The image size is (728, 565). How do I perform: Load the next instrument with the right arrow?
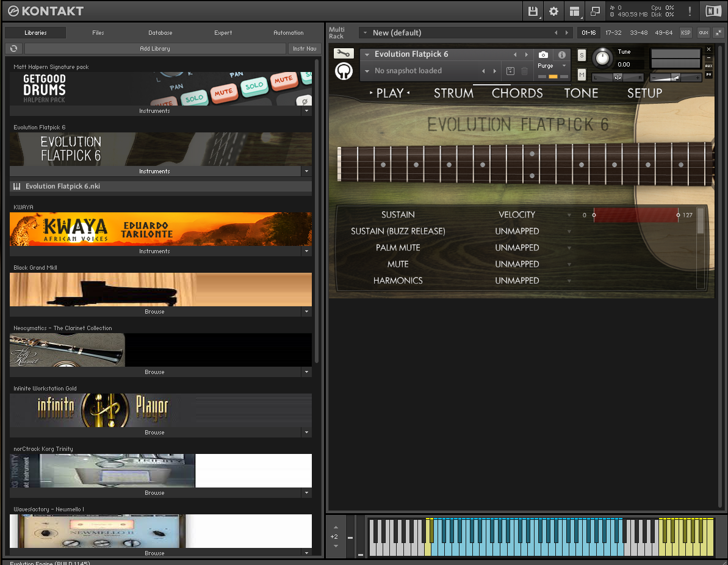click(527, 55)
